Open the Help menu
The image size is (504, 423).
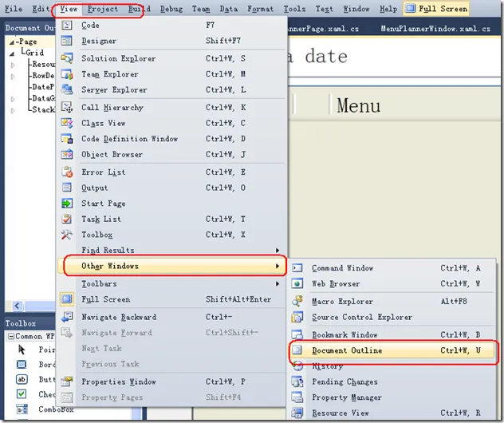pyautogui.click(x=388, y=9)
